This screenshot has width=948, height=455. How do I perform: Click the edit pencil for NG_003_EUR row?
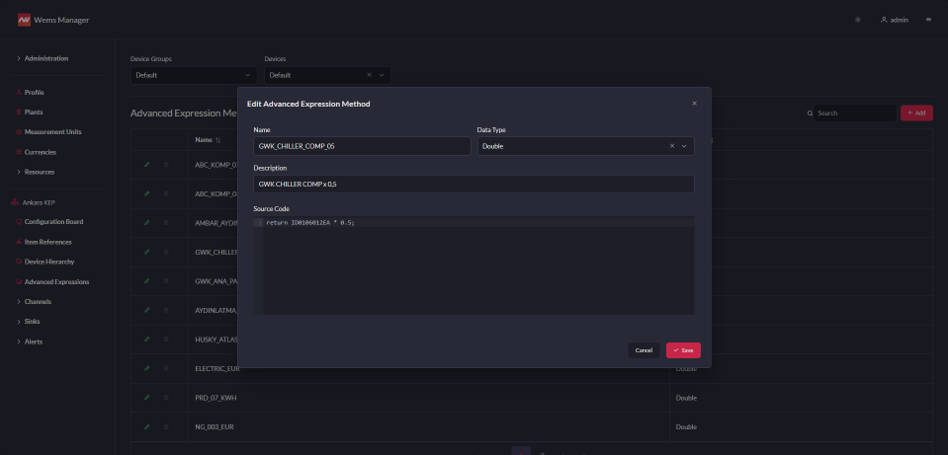(x=147, y=427)
